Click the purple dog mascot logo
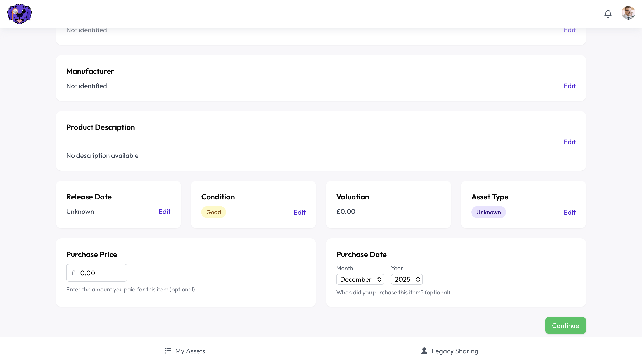 (19, 14)
